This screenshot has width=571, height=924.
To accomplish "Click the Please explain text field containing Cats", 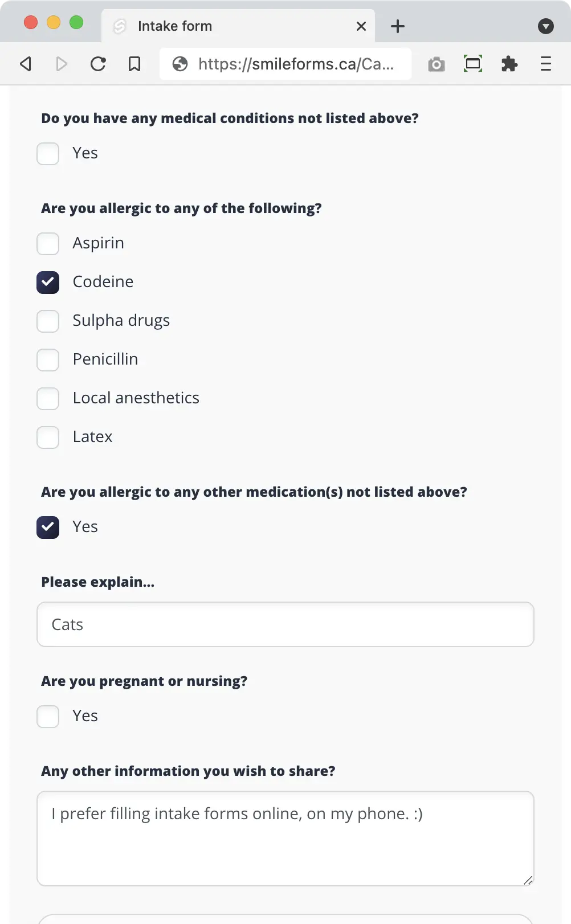I will (x=285, y=624).
